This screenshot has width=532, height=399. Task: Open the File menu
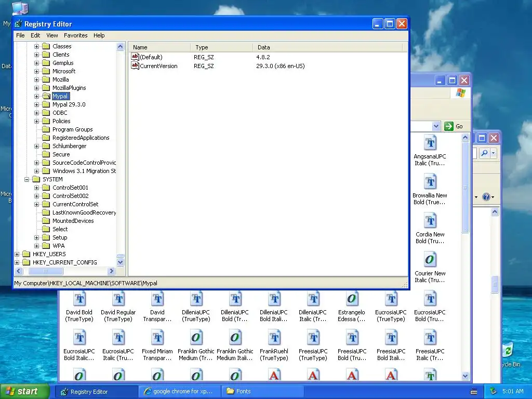click(x=20, y=35)
